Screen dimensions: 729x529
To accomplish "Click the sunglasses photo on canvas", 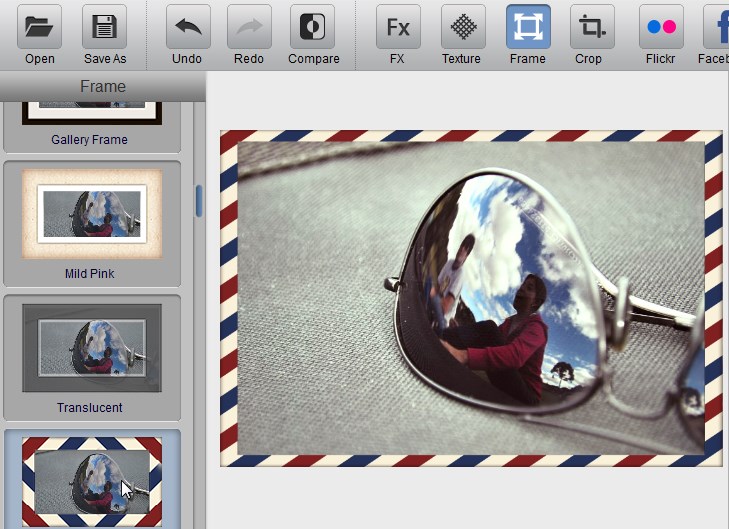I will [x=471, y=298].
